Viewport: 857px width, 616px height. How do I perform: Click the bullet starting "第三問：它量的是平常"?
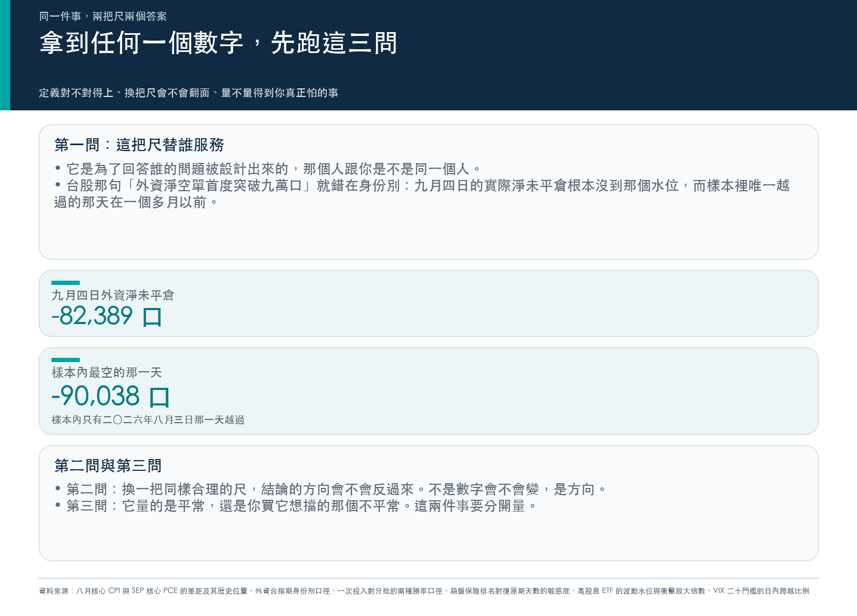point(296,506)
